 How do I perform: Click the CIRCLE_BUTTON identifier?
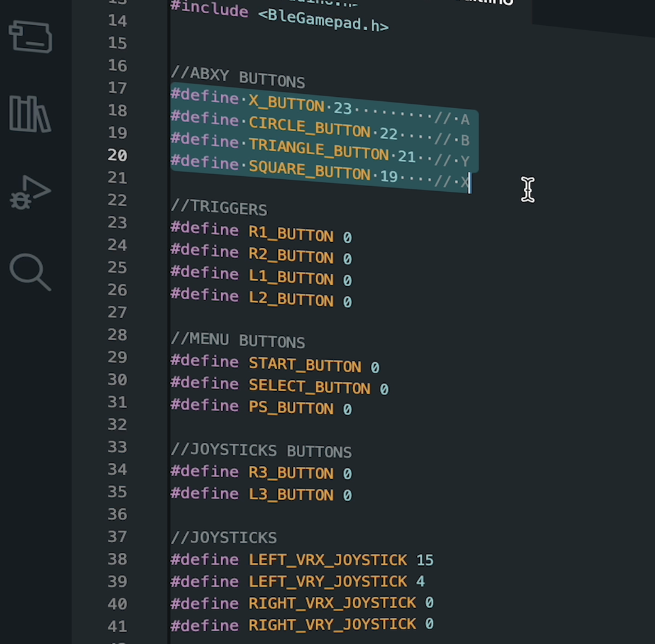pos(309,128)
